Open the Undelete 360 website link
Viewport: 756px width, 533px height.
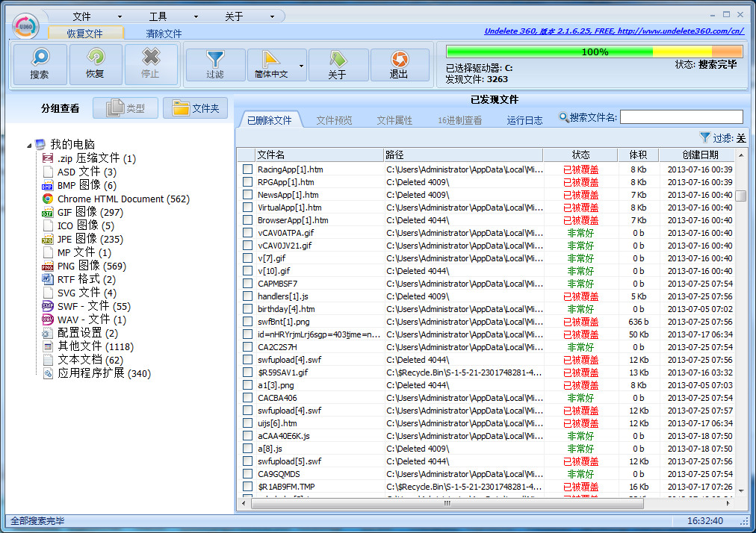(614, 31)
